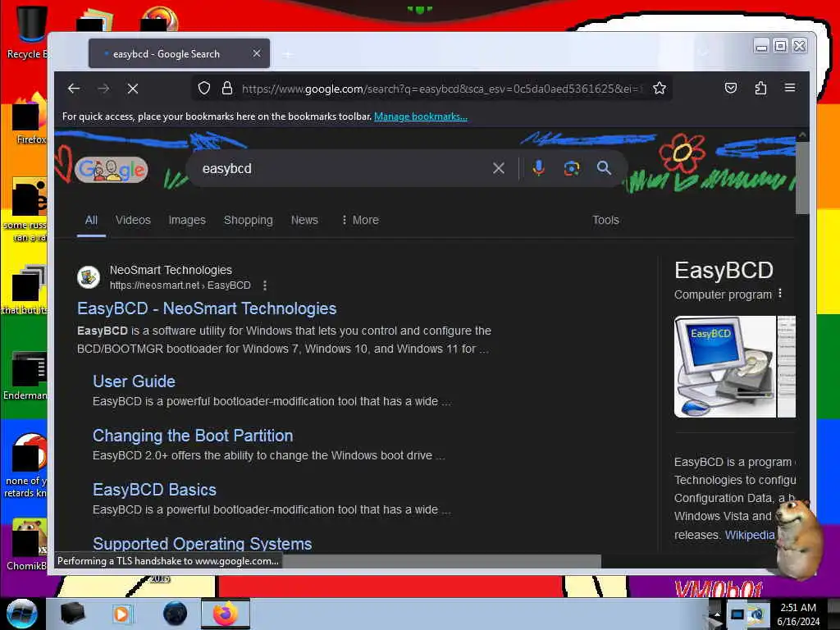
Task: Submit search with the magnifying glass icon
Action: click(604, 168)
